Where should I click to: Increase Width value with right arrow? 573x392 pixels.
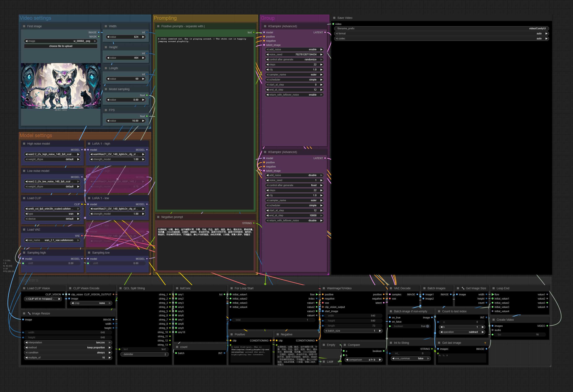coord(143,37)
